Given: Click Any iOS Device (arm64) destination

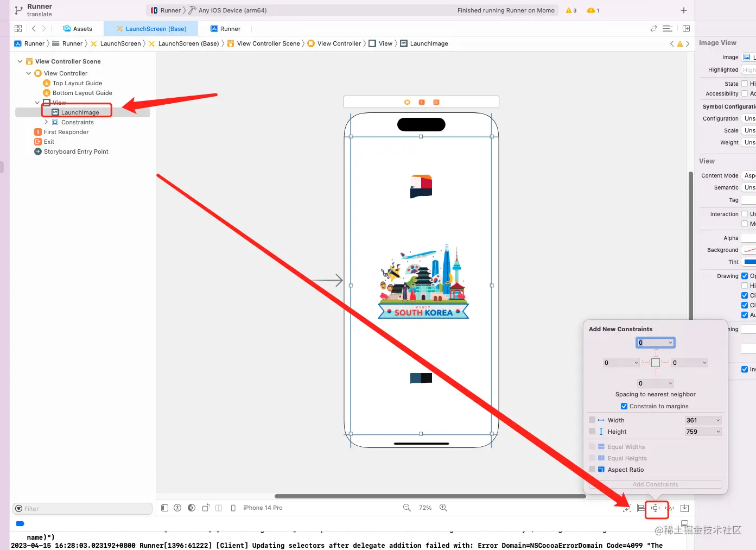Looking at the screenshot, I should 228,10.
